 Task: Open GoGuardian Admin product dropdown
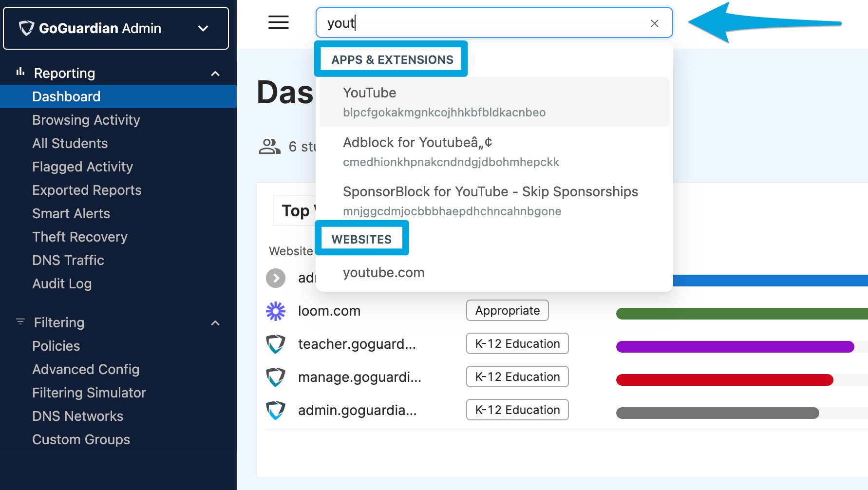tap(116, 28)
